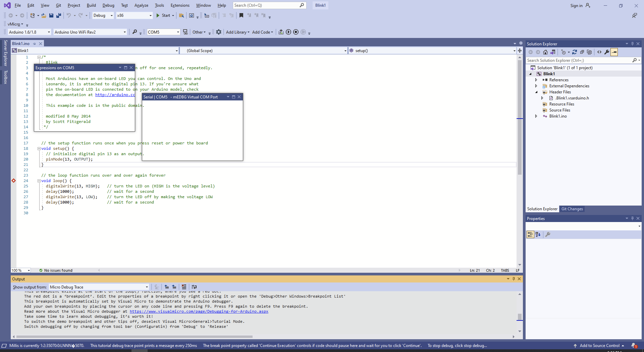Click Solution Explorer Home icon
Image resolution: width=644 pixels, height=352 pixels.
tap(545, 52)
